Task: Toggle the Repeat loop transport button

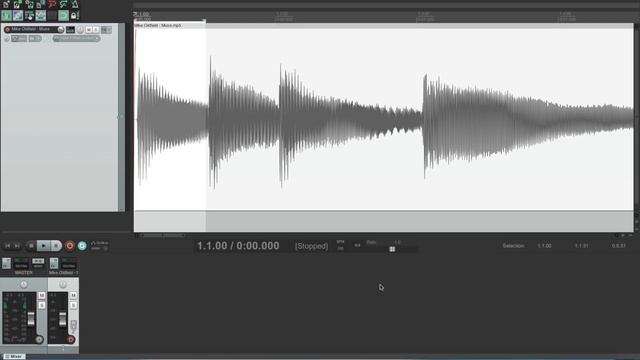Action: (82, 246)
